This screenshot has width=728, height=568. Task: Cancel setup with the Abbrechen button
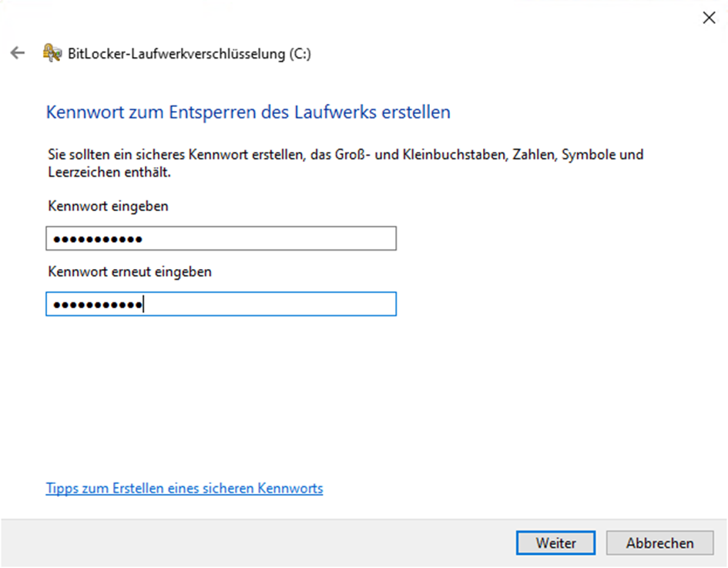pos(659,543)
